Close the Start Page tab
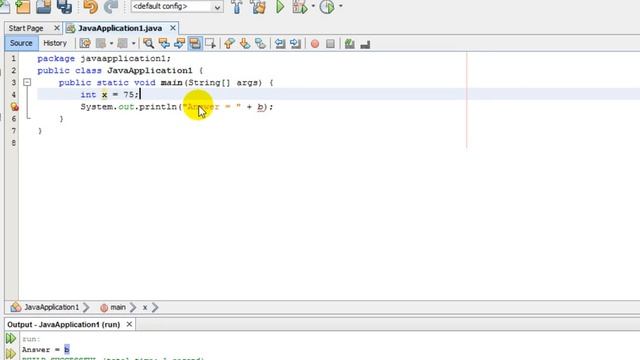 (57, 28)
